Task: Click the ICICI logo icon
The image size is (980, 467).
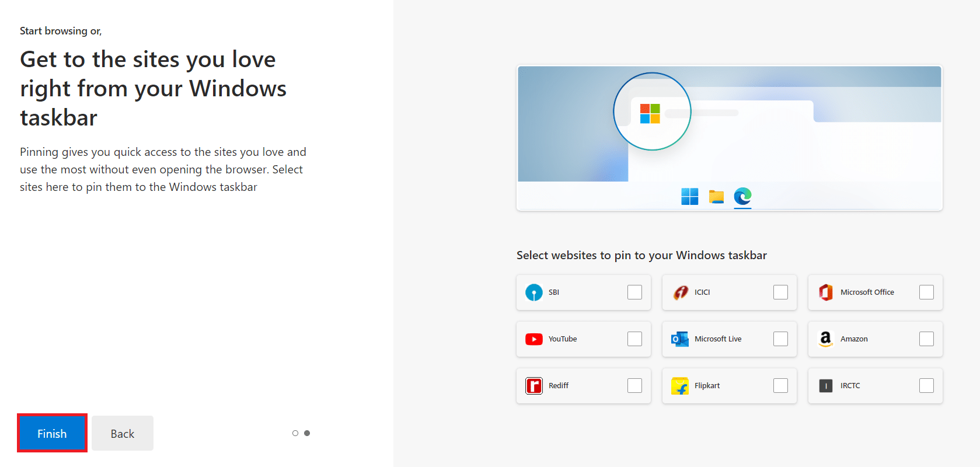Action: coord(680,292)
